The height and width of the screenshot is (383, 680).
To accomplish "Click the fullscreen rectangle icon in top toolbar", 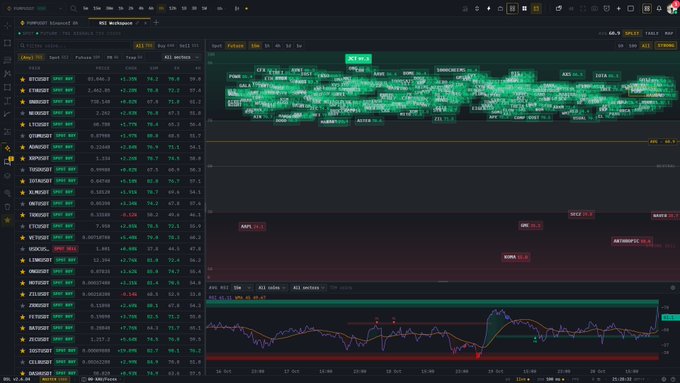I will tap(631, 8).
